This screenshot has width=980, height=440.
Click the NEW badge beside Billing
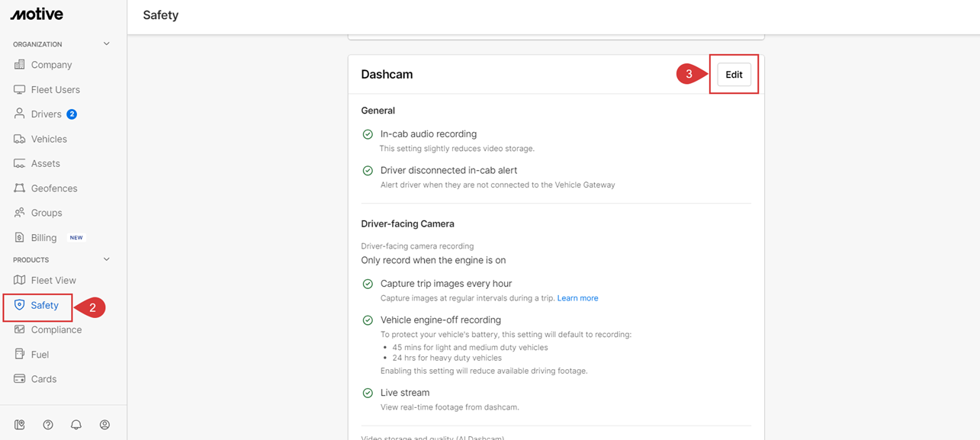pyautogui.click(x=76, y=238)
